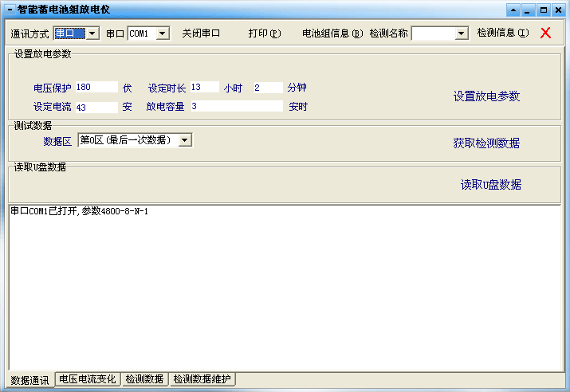Screen dimensions: 570x392
Task: Switch to the 电压电流变化 tab
Action: pyautogui.click(x=87, y=379)
